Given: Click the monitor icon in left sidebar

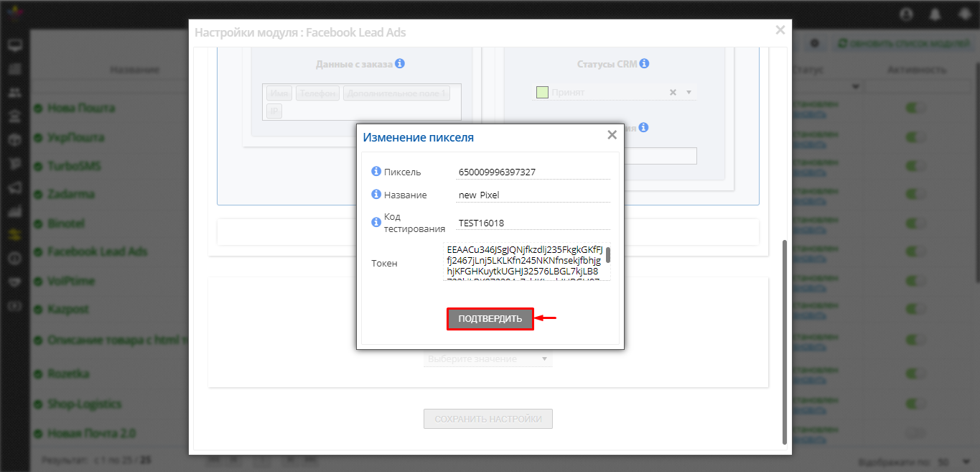Looking at the screenshot, I should [14, 47].
